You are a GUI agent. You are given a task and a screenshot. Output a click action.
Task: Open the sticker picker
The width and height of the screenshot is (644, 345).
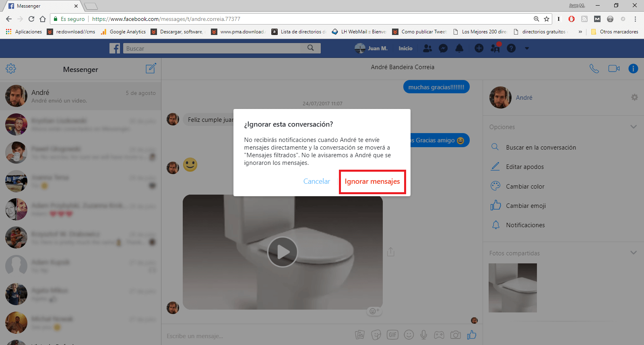pyautogui.click(x=376, y=335)
